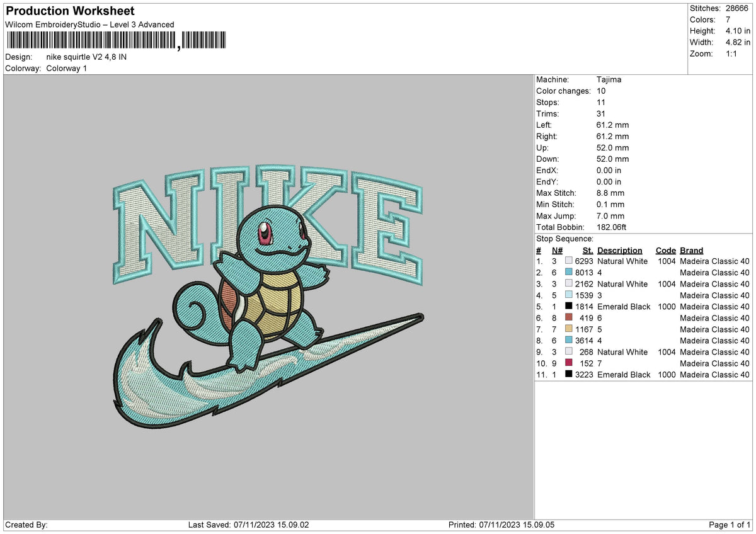This screenshot has width=756, height=534.
Task: Click the "Description" column header
Action: click(620, 250)
